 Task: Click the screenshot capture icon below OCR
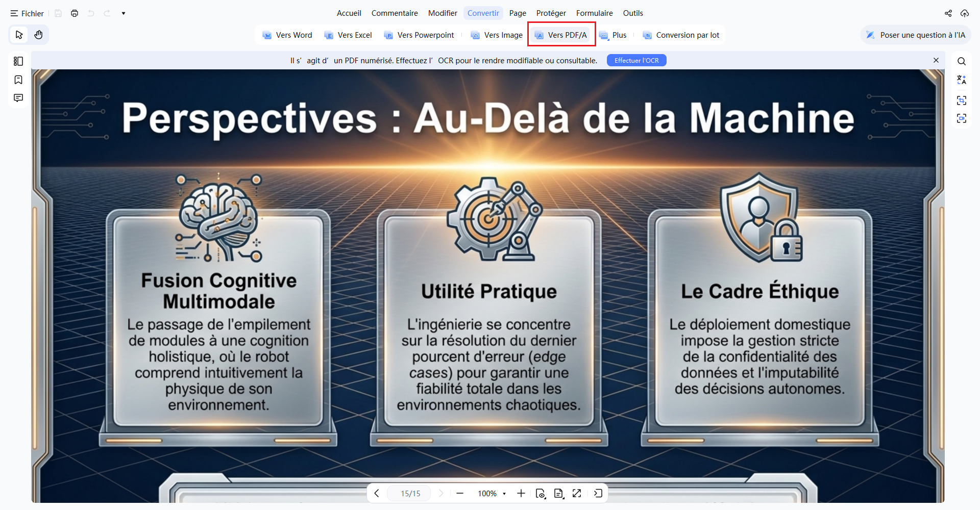[x=962, y=118]
